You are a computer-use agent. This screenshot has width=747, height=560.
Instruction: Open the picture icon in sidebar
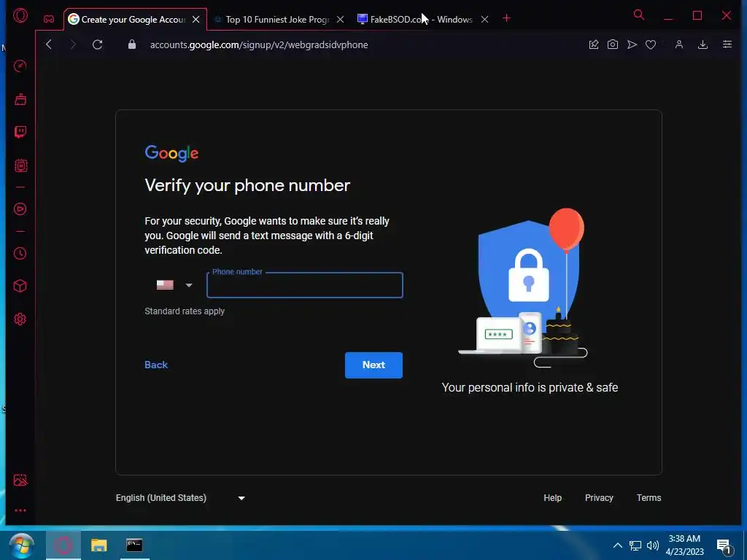coord(20,480)
